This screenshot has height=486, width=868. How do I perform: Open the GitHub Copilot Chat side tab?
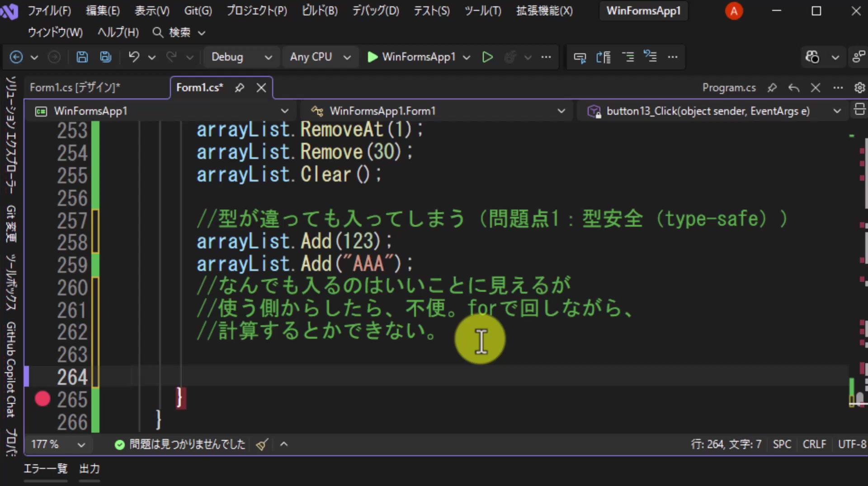[x=11, y=369]
